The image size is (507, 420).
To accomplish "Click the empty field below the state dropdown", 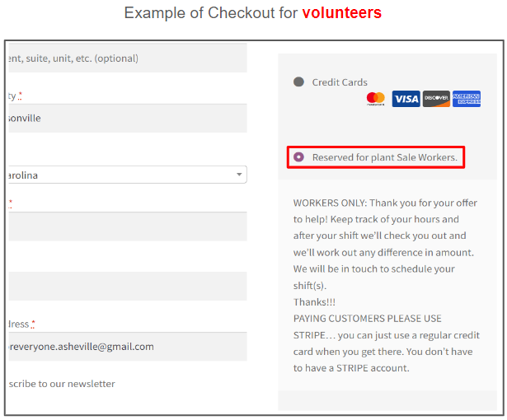I will click(128, 226).
